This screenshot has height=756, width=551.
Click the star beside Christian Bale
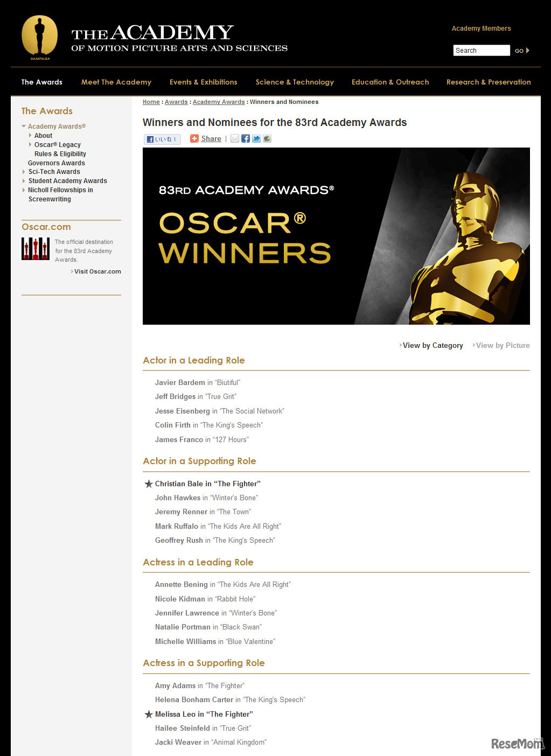point(149,484)
